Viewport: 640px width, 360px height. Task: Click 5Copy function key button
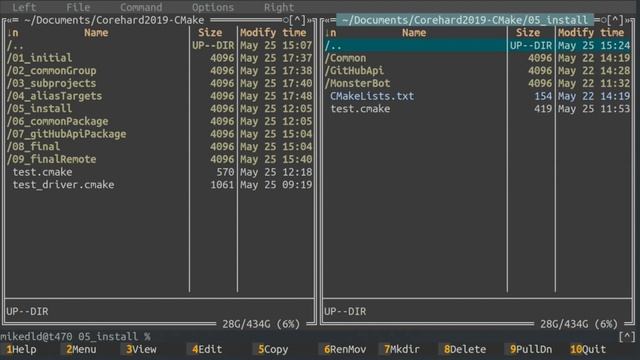(x=273, y=349)
